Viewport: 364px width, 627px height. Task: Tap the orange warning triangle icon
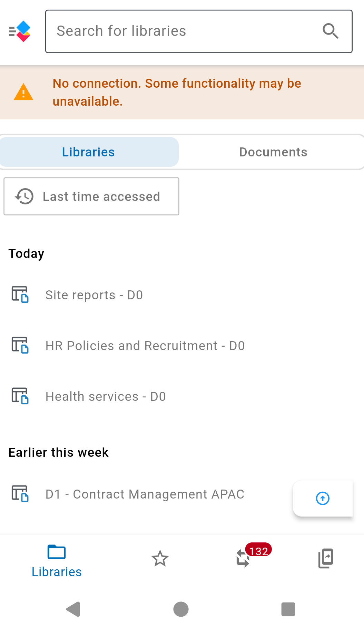pos(23,92)
